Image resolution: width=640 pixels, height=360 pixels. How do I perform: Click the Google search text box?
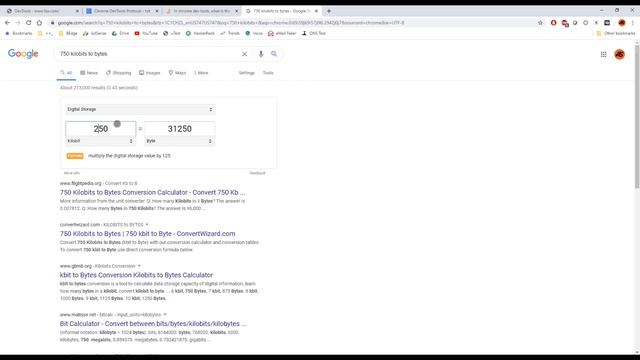coord(149,54)
